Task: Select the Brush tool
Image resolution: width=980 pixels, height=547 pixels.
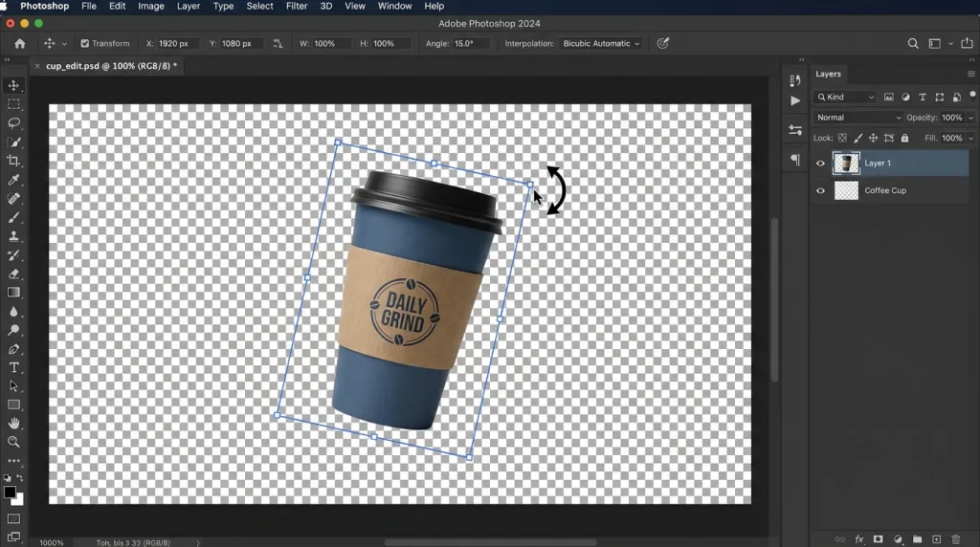Action: (13, 217)
